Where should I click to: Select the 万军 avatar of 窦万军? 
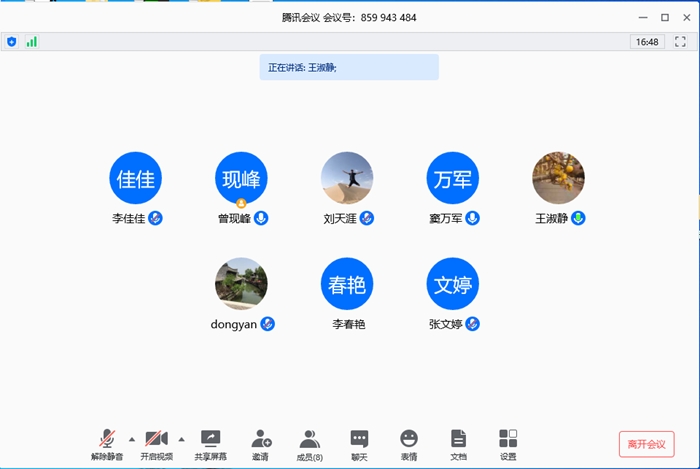453,178
